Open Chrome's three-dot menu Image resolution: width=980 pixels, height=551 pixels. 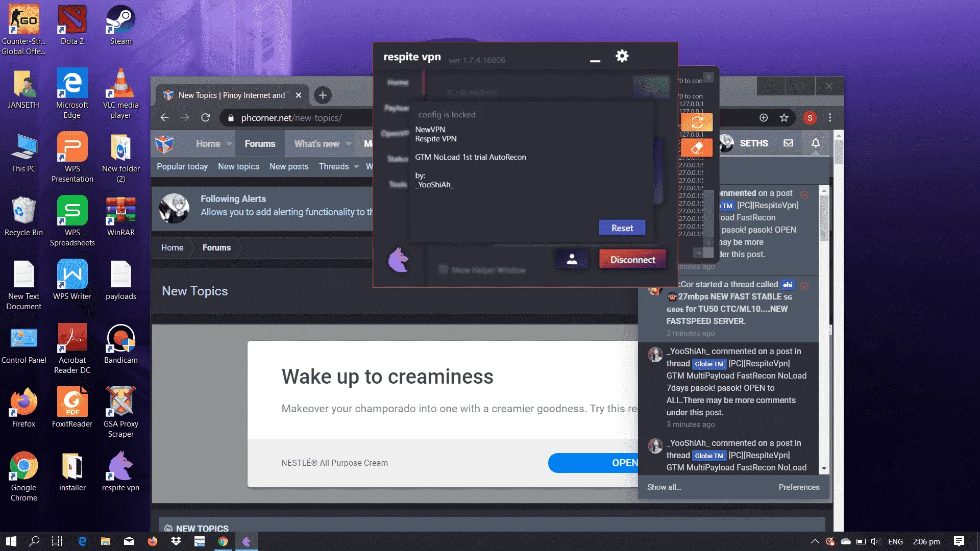[x=830, y=118]
